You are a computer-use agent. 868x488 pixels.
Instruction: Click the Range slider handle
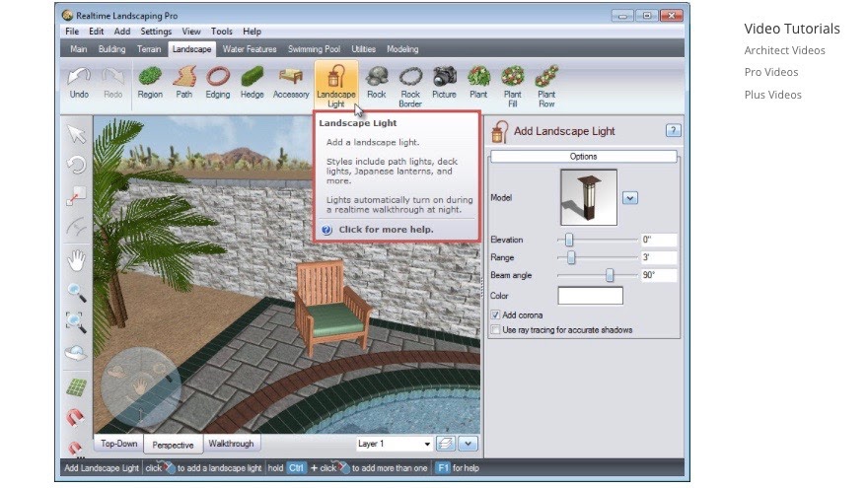(x=571, y=257)
